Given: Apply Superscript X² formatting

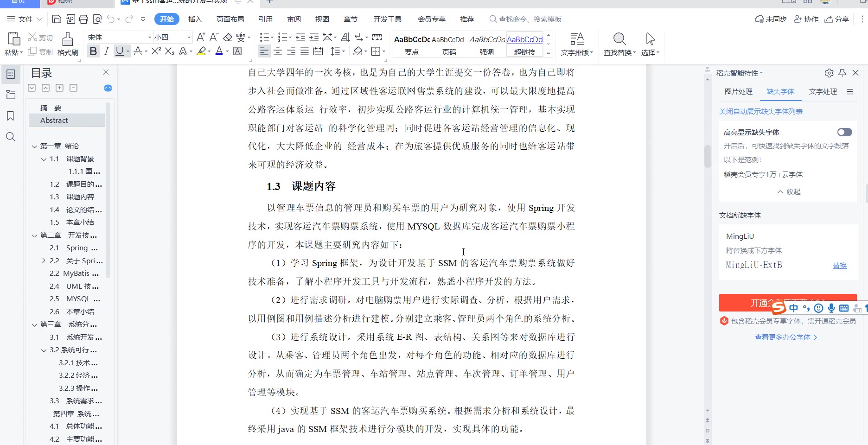Looking at the screenshot, I should pos(156,51).
